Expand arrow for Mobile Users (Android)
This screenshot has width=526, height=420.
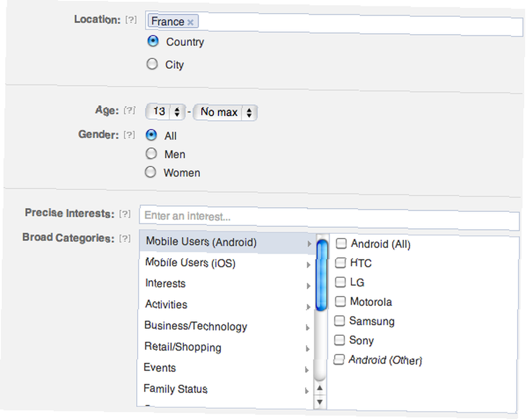pos(309,244)
